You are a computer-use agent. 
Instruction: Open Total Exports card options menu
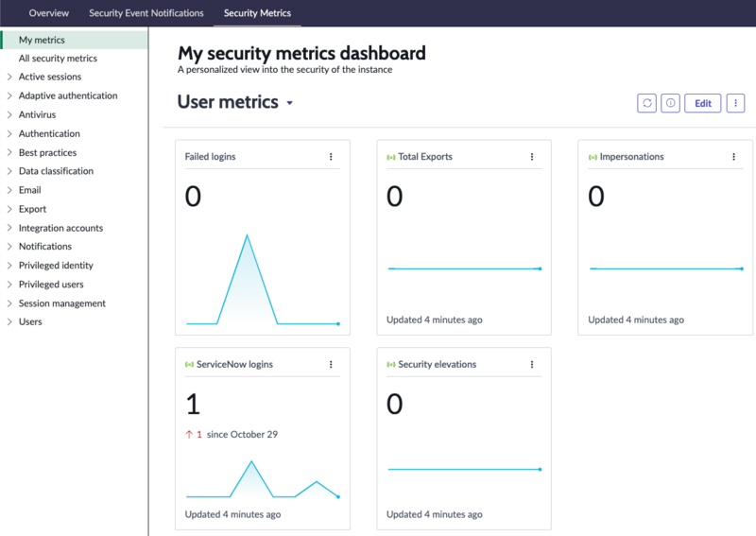click(532, 157)
